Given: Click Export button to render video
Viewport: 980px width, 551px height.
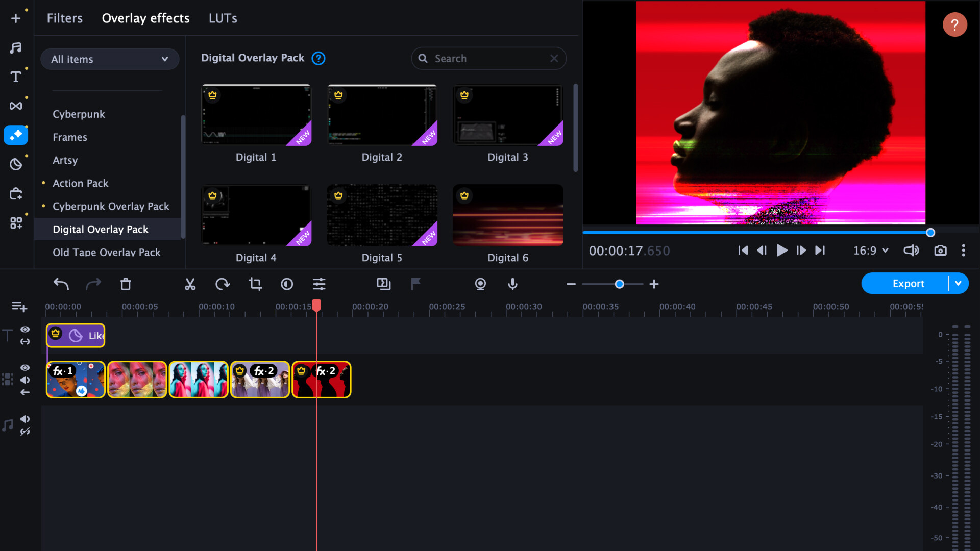Looking at the screenshot, I should [x=908, y=283].
